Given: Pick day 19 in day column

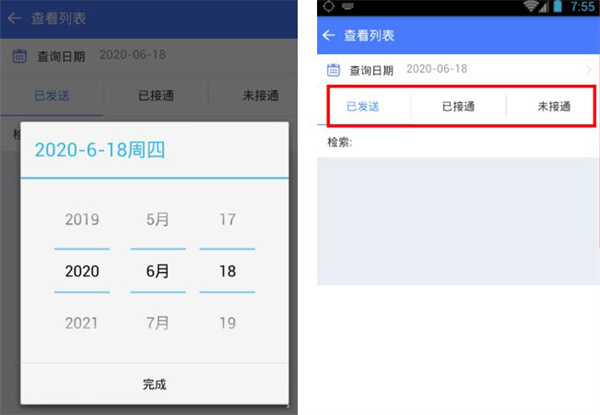Looking at the screenshot, I should pyautogui.click(x=227, y=323).
